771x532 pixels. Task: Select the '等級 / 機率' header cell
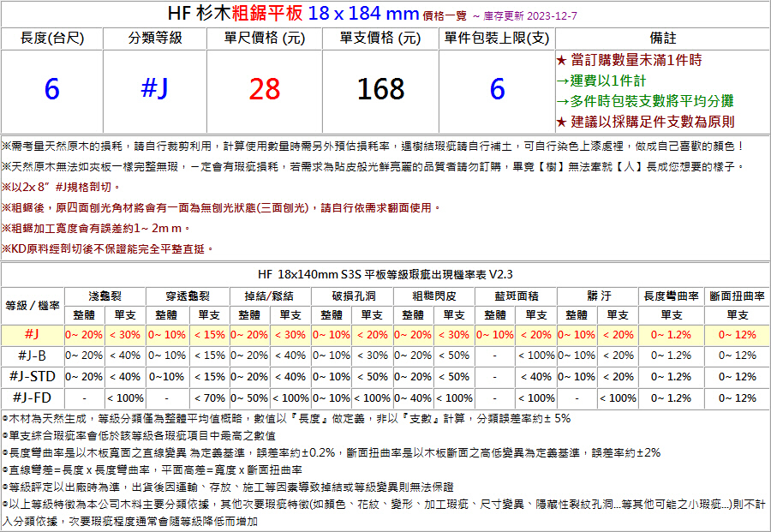tap(33, 305)
